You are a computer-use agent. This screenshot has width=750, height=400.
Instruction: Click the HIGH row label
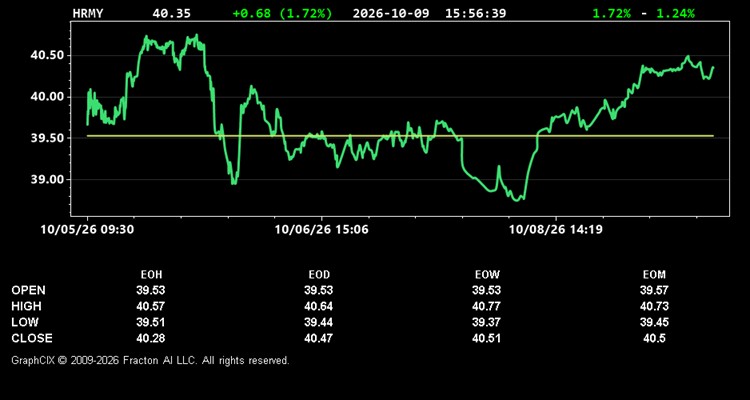click(x=26, y=306)
